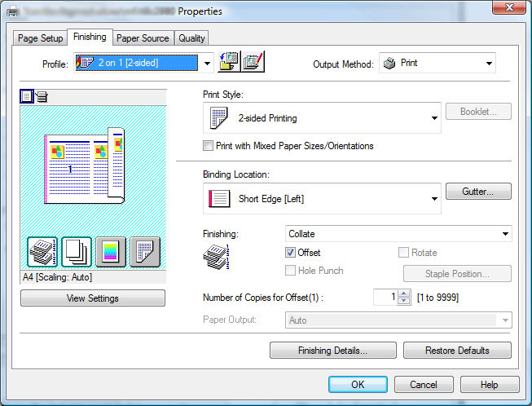Click the Number of Copies for Offset field
532x406 pixels.
click(385, 298)
